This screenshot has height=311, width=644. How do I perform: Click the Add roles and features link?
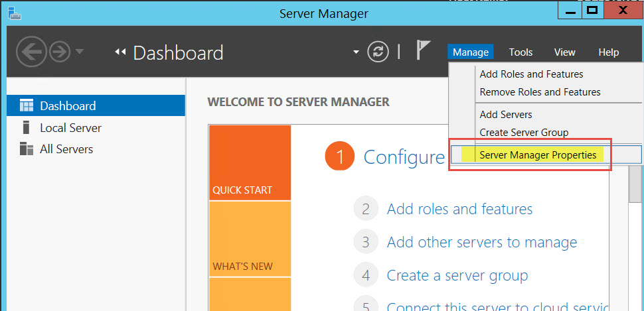[x=459, y=210]
